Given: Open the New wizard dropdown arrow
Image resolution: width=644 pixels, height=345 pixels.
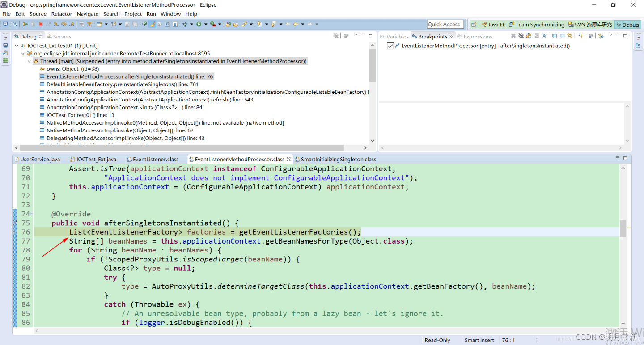Looking at the screenshot, I should [106, 24].
